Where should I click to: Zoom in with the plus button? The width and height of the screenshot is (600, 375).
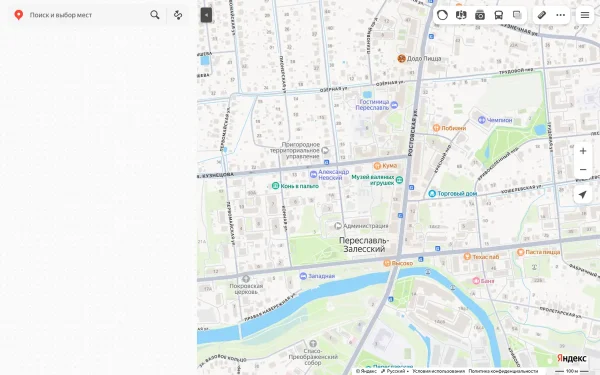point(583,151)
